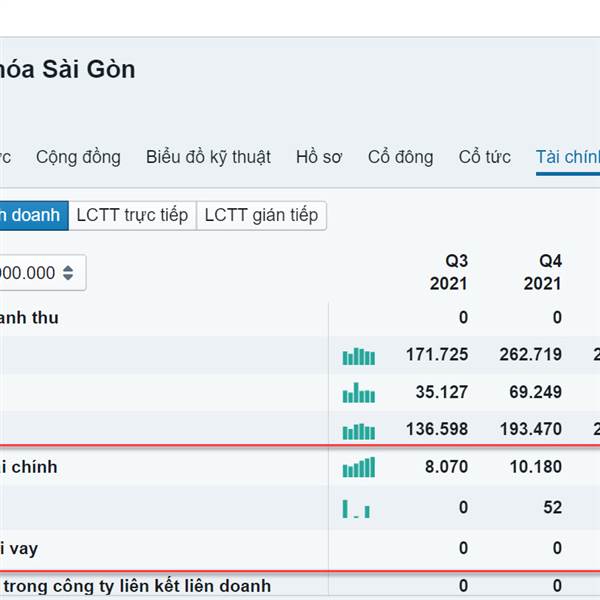Open the unit dropdown showing 000.000

(x=42, y=273)
